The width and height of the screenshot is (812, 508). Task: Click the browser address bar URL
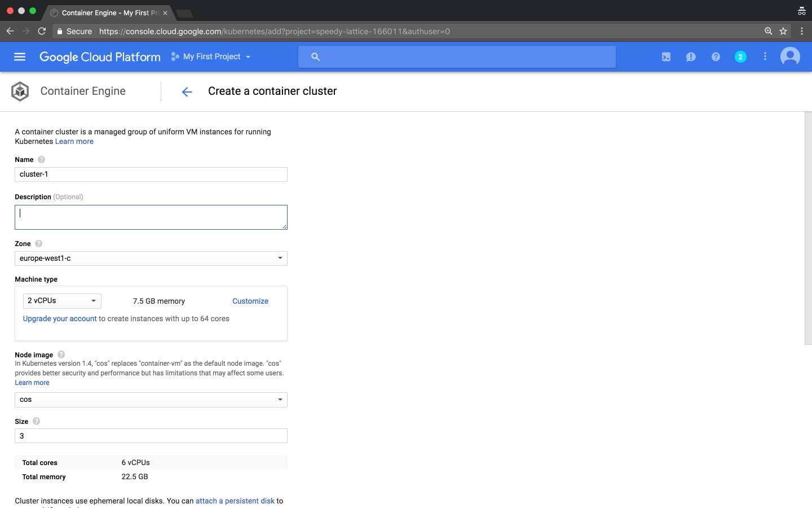coord(275,32)
